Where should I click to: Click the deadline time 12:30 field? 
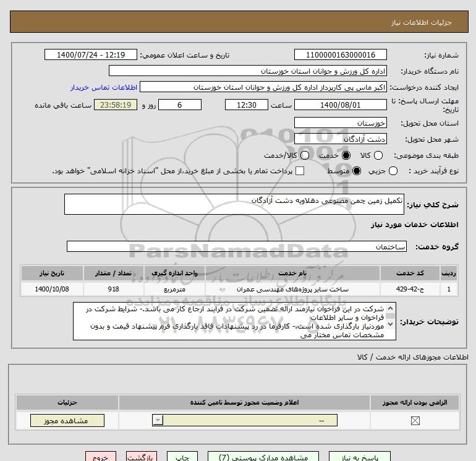click(x=247, y=105)
